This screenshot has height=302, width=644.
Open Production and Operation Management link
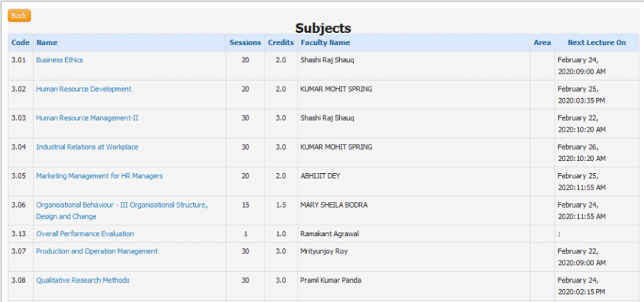[x=97, y=251]
